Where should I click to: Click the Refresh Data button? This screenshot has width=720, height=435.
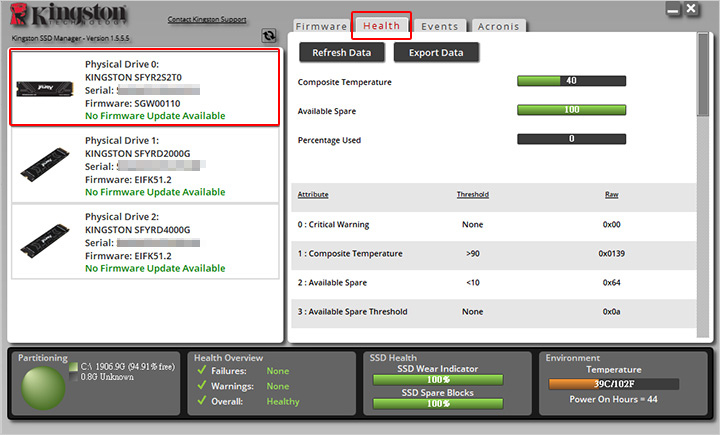click(342, 53)
